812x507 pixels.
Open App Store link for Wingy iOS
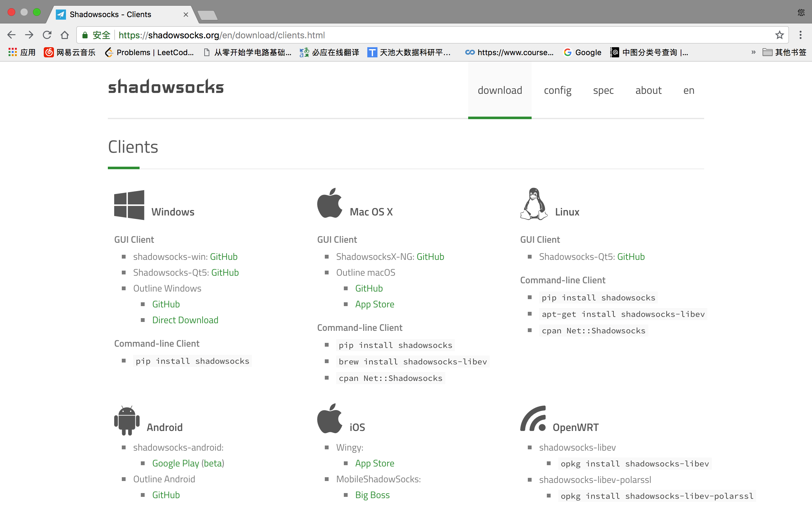375,463
